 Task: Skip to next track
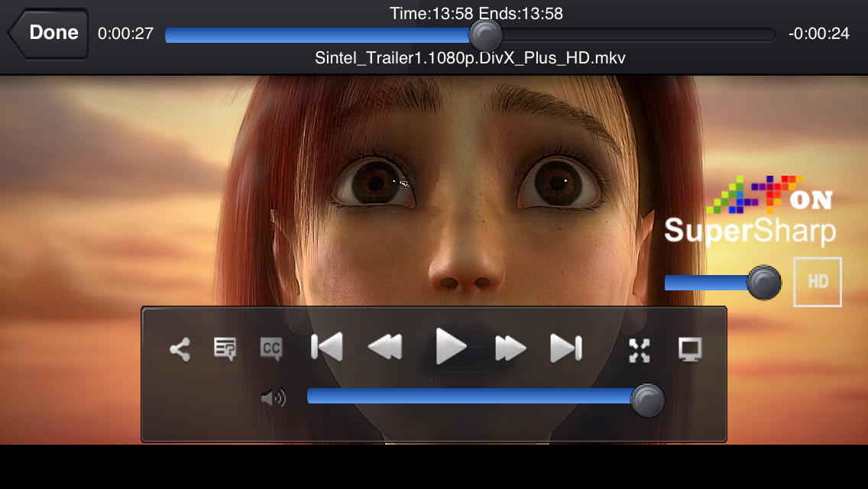pyautogui.click(x=566, y=348)
